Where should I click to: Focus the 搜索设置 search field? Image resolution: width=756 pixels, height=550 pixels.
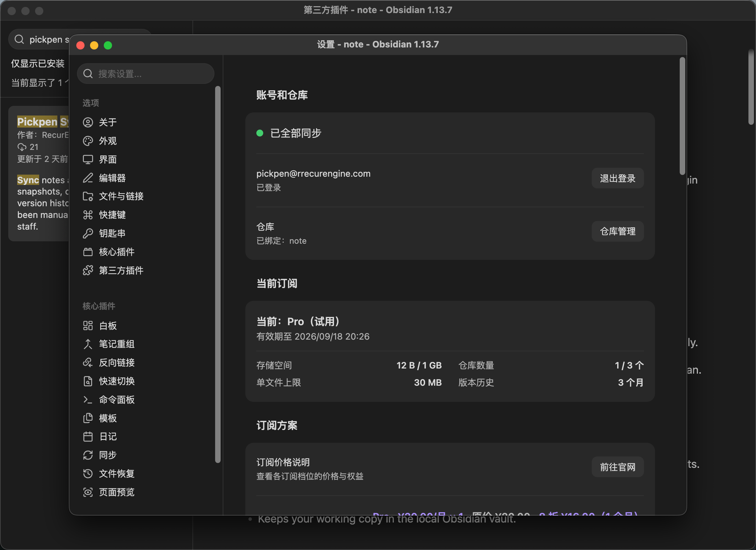click(146, 74)
